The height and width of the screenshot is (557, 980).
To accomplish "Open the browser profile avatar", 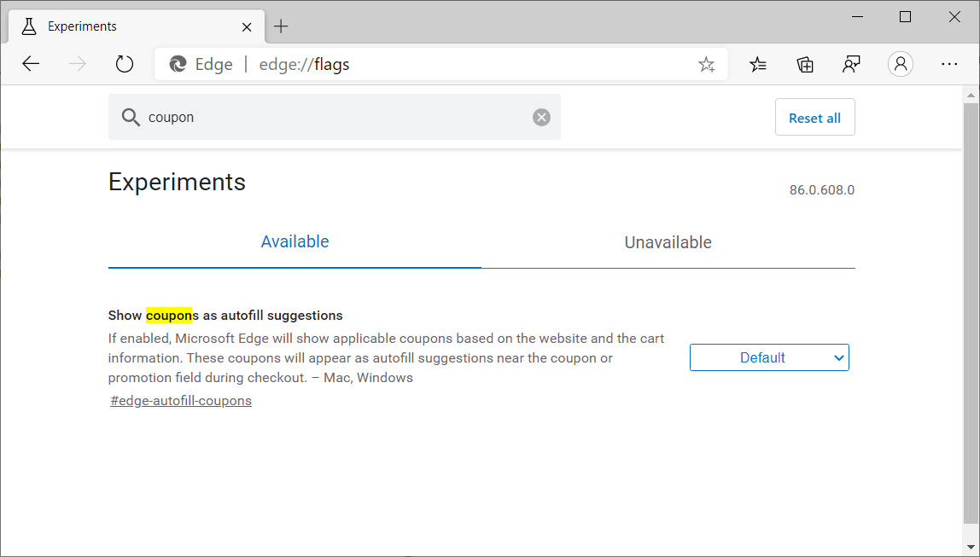I will pos(901,63).
